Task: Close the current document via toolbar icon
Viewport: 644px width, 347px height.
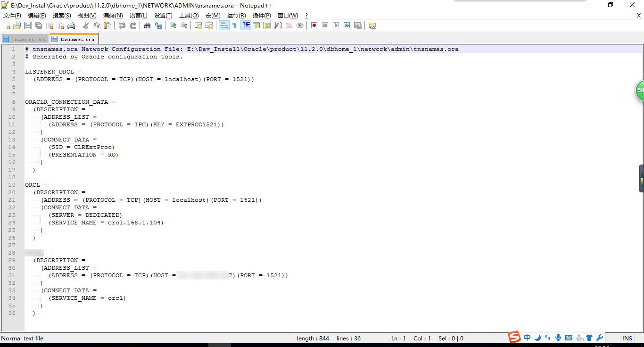Action: point(50,25)
